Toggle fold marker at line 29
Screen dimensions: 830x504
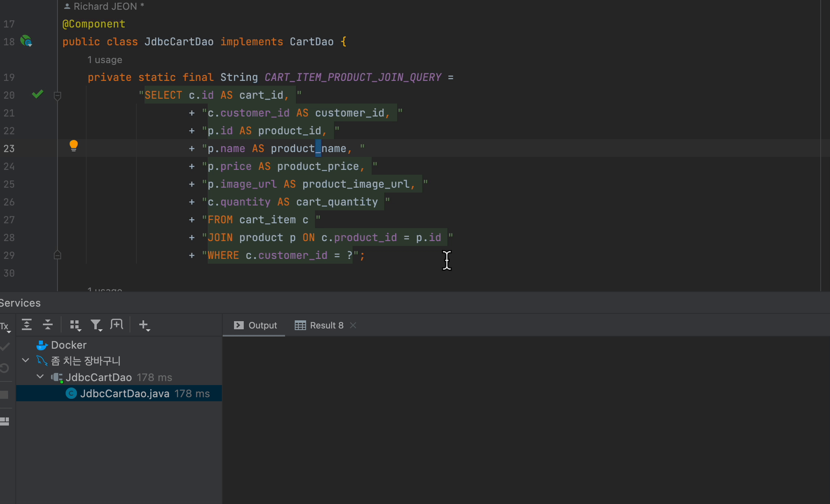57,255
